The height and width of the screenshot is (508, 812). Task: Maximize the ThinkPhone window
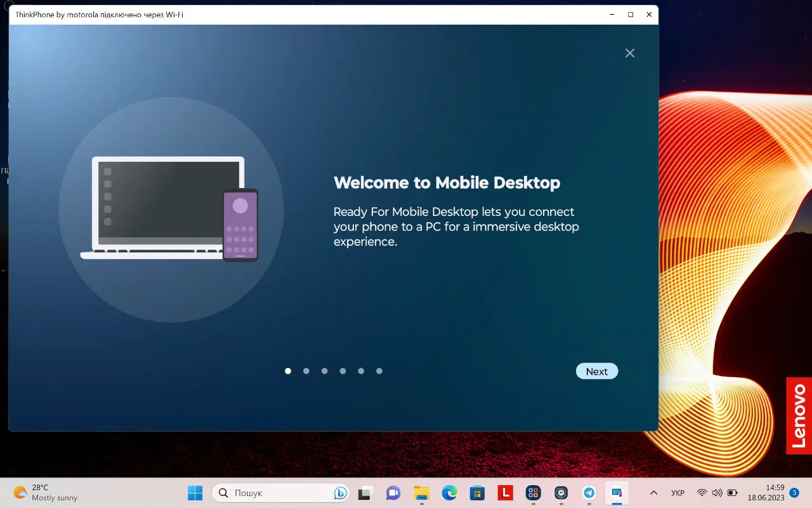[x=631, y=15]
